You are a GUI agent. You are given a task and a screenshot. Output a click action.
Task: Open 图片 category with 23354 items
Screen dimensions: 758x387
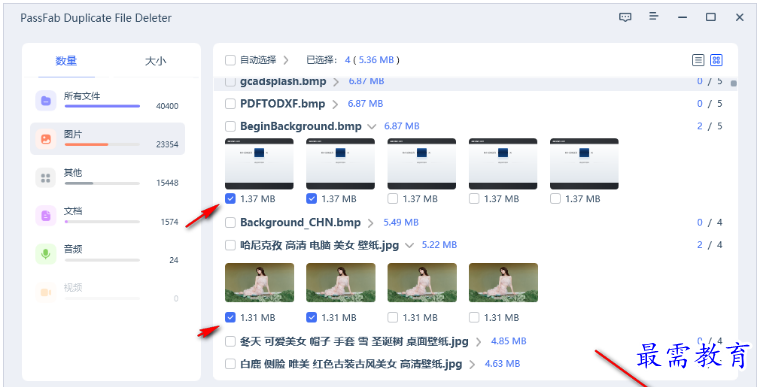(107, 139)
